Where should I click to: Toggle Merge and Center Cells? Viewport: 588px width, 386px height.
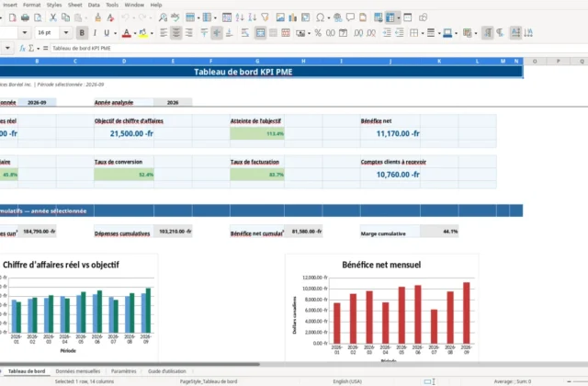(x=260, y=33)
